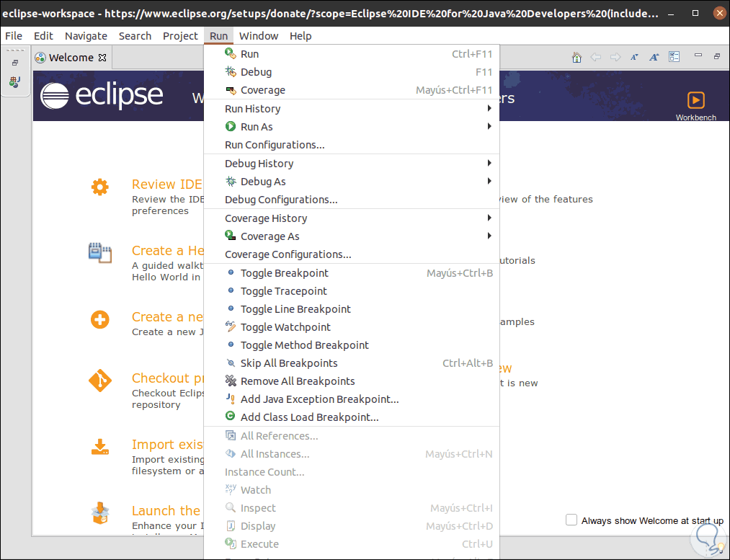Open the Project menu

tap(180, 36)
